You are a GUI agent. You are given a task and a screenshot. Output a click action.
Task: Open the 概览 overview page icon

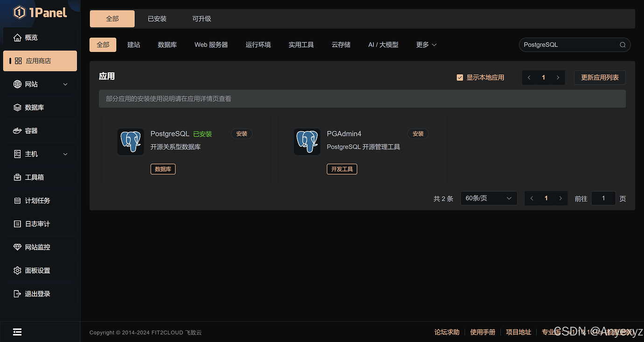click(x=17, y=37)
